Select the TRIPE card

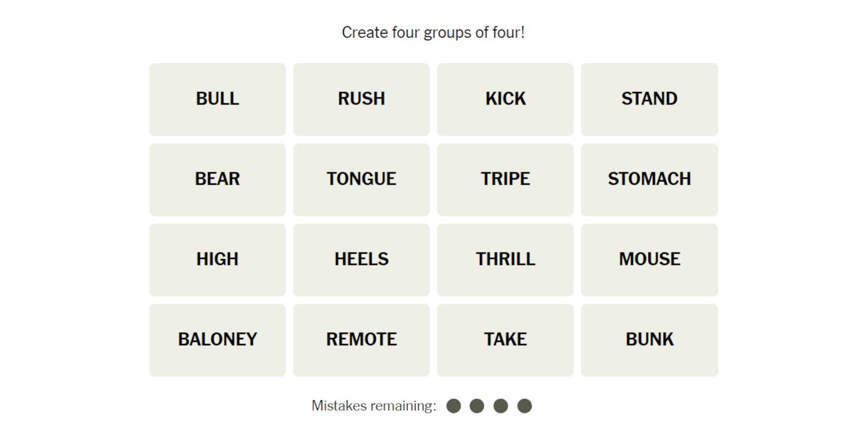(505, 179)
